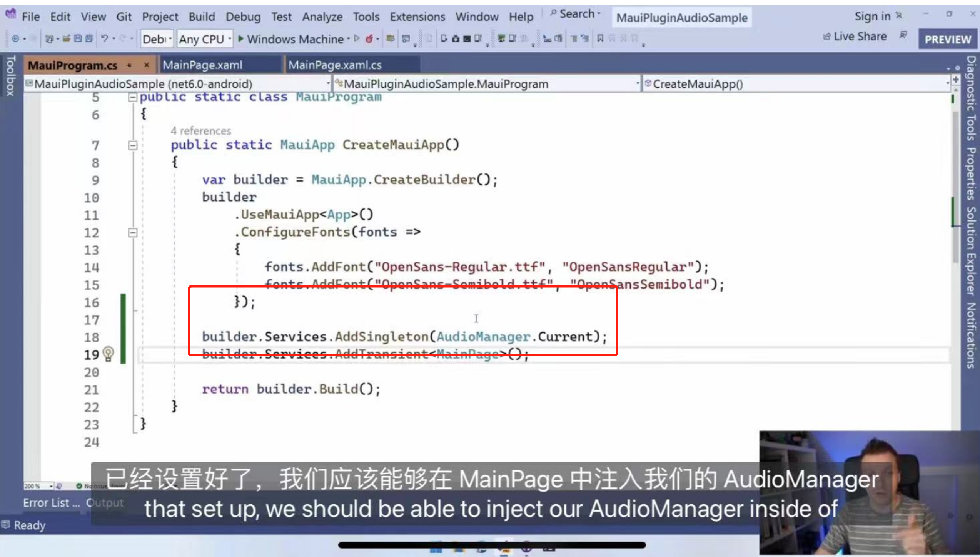The width and height of the screenshot is (980, 557).
Task: Click the Visual Studio logo icon
Action: coord(11,15)
